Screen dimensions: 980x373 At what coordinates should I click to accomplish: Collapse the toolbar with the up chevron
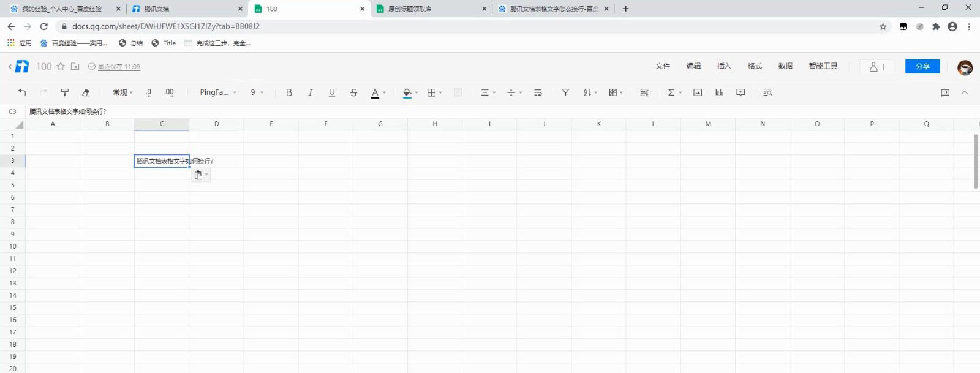coord(965,92)
